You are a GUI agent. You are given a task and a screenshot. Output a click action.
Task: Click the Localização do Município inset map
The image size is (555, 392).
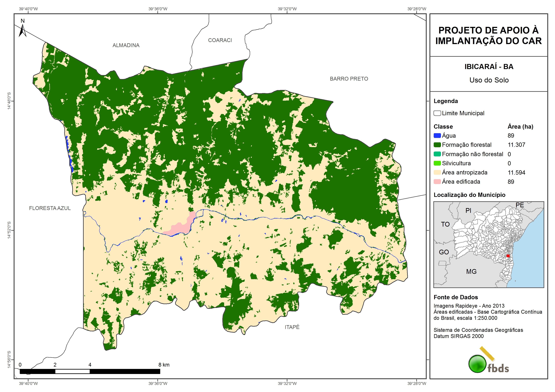coord(489,244)
